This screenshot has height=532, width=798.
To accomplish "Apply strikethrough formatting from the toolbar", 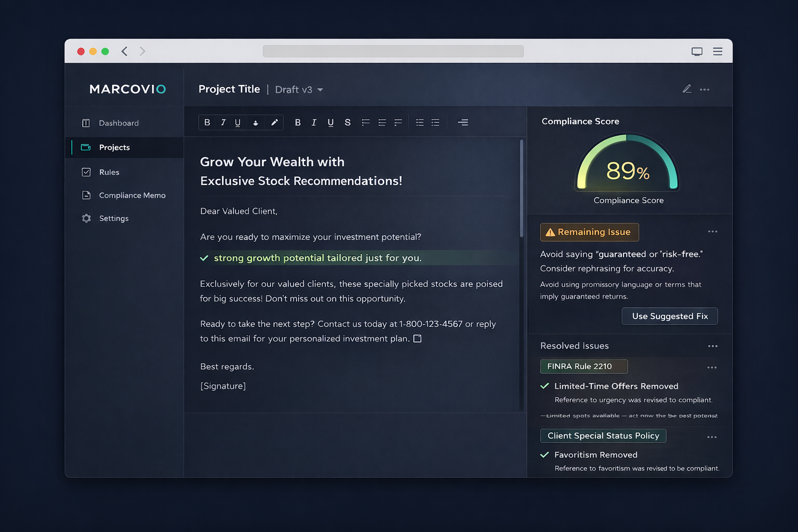I will coord(348,123).
